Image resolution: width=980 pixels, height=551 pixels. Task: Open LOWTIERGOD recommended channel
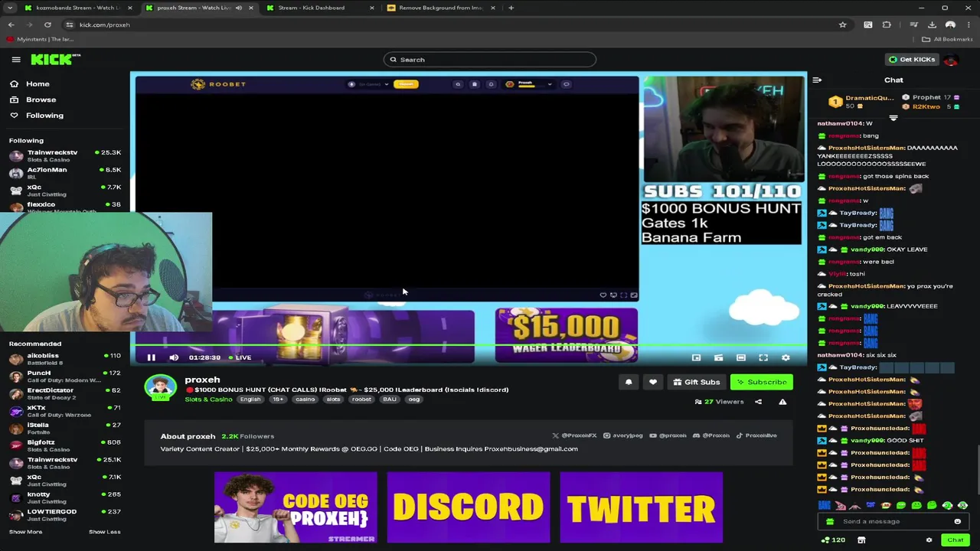click(x=65, y=515)
